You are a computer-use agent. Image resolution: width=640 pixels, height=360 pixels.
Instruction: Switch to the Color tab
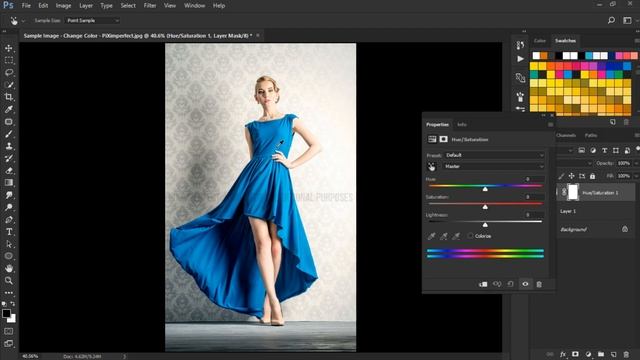[x=540, y=41]
